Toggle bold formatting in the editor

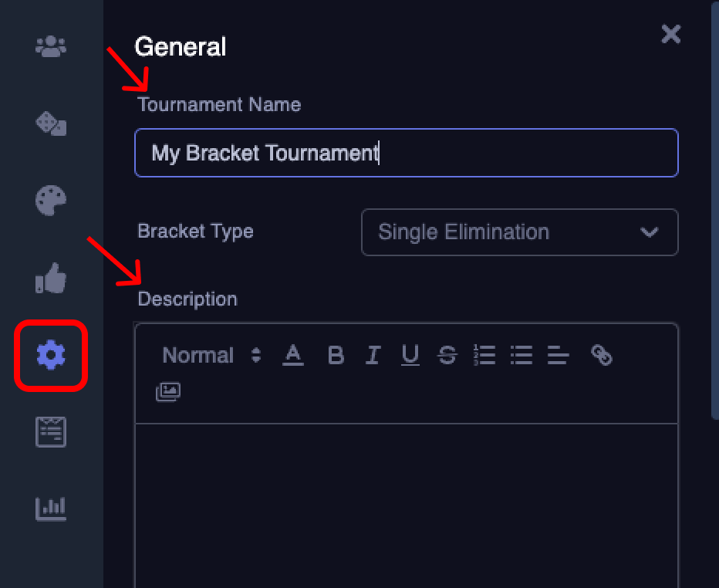click(336, 355)
